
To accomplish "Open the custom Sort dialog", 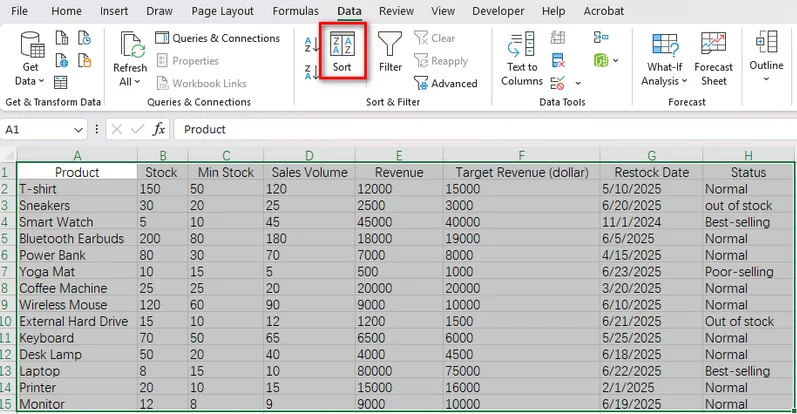I will (342, 51).
